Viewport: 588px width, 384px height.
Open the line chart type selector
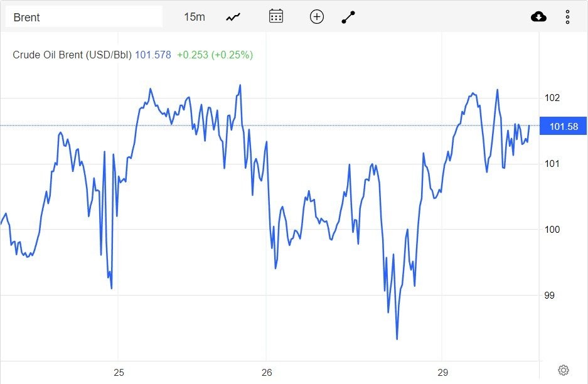[233, 17]
